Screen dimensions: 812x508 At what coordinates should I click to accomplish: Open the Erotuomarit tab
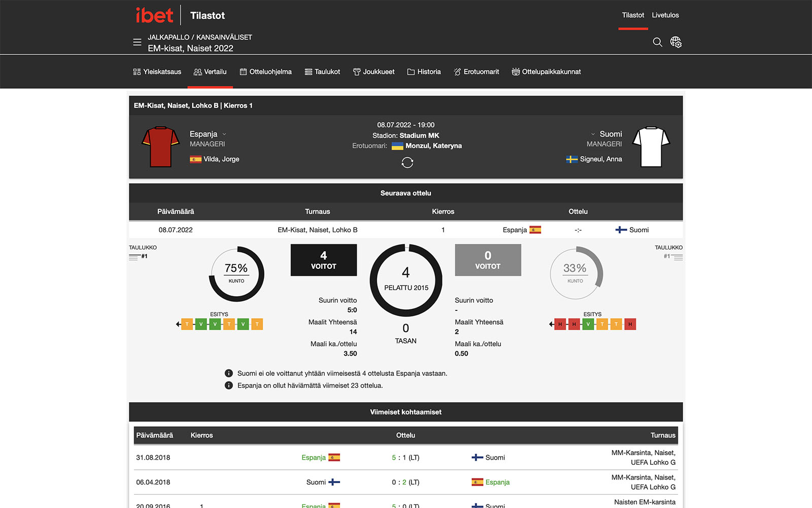pos(476,72)
